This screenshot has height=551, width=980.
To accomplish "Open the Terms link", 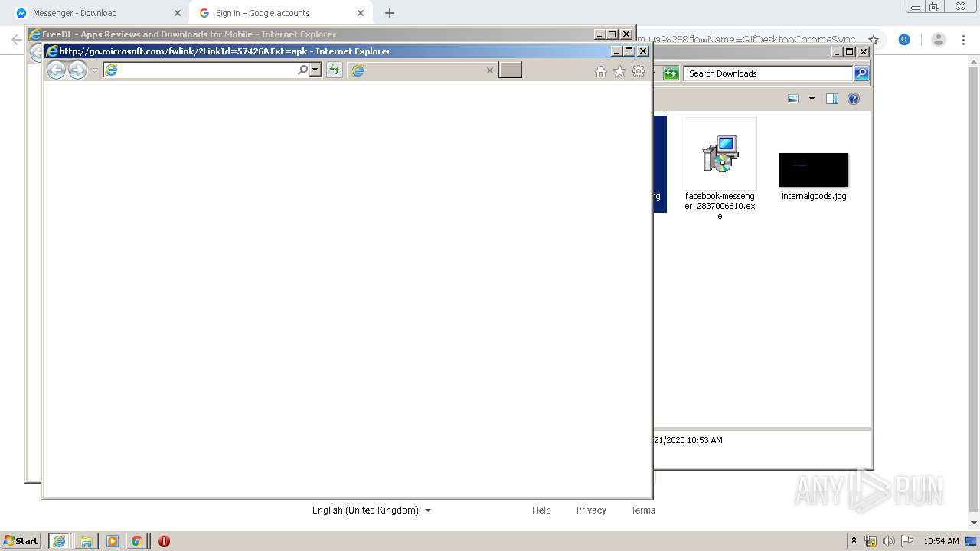I will (x=643, y=510).
